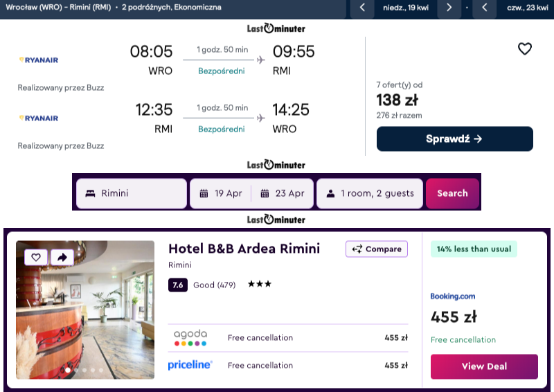Screen dimensions: 554x392
Task: Go to previous day before niedz., 19 kwi
Action: [362, 8]
